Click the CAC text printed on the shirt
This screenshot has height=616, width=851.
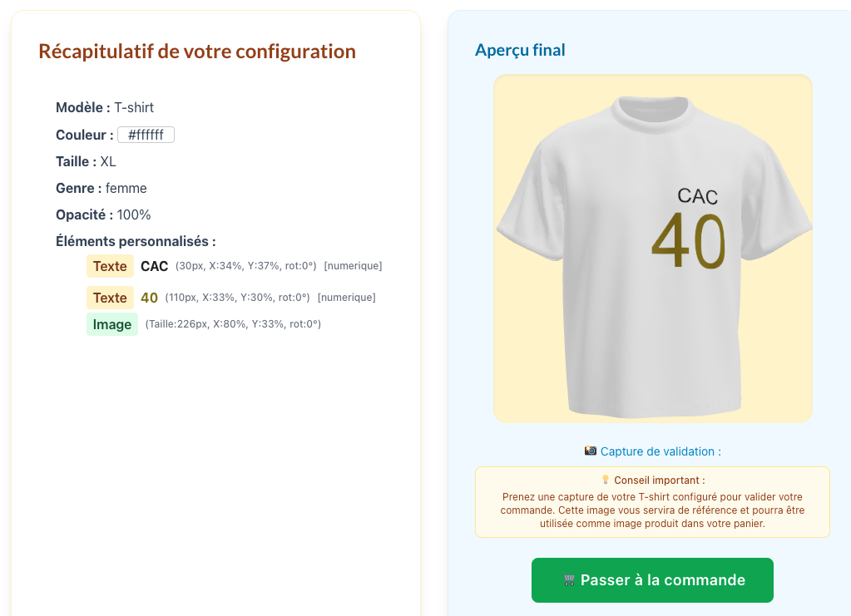click(697, 196)
